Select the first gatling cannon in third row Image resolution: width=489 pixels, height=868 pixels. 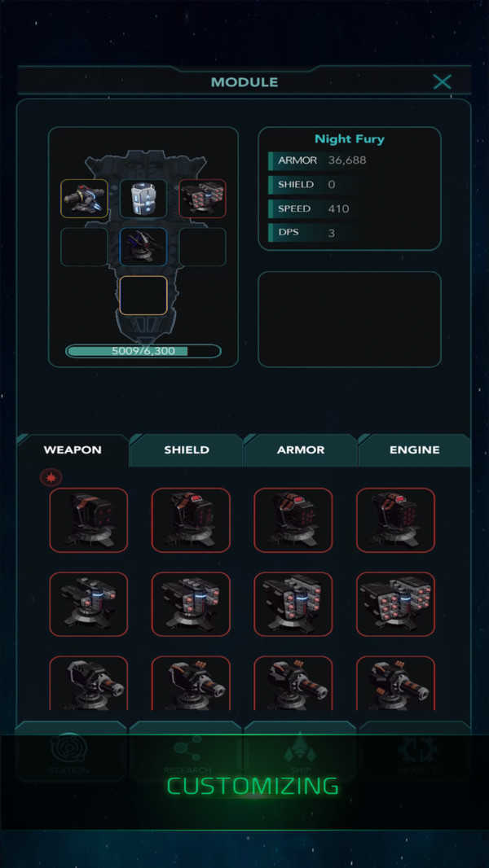pos(89,683)
